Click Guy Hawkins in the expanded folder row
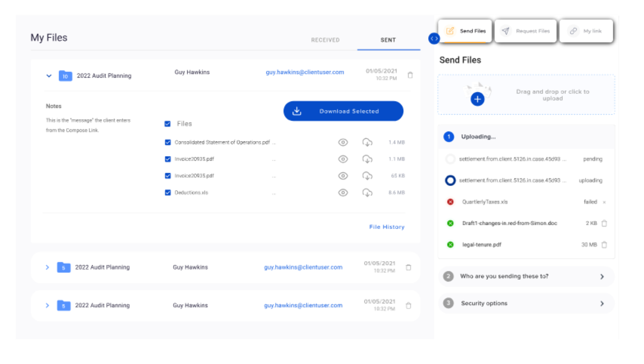 click(192, 72)
